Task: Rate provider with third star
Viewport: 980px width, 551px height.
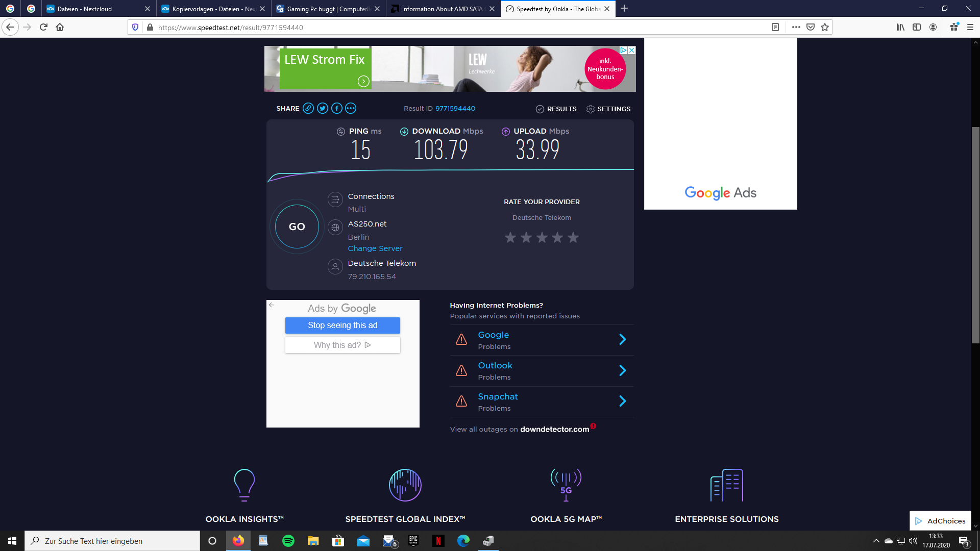Action: pos(542,237)
